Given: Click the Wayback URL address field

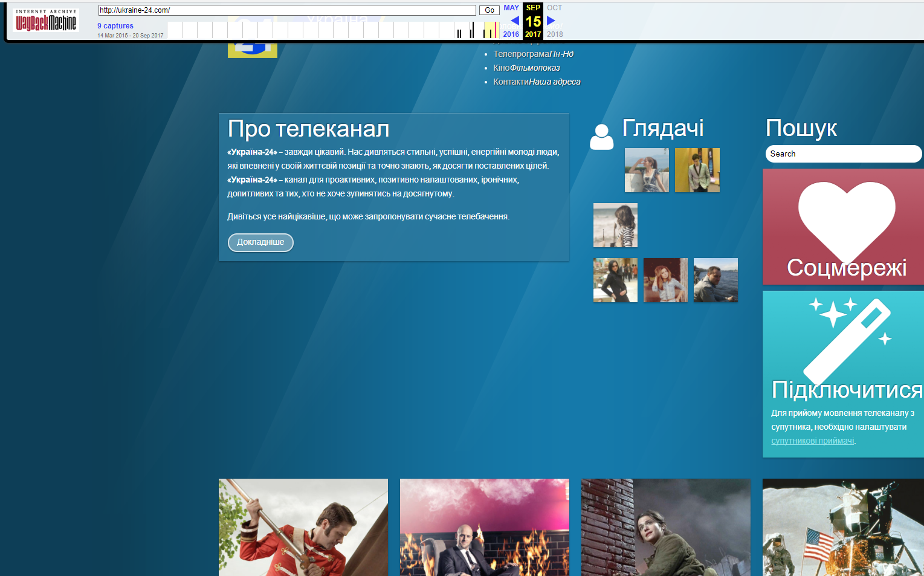Looking at the screenshot, I should pos(287,10).
